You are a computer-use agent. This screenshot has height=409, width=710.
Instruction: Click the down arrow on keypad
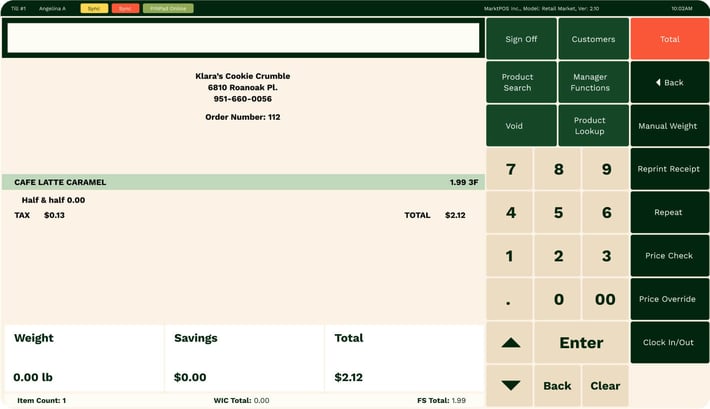(510, 385)
